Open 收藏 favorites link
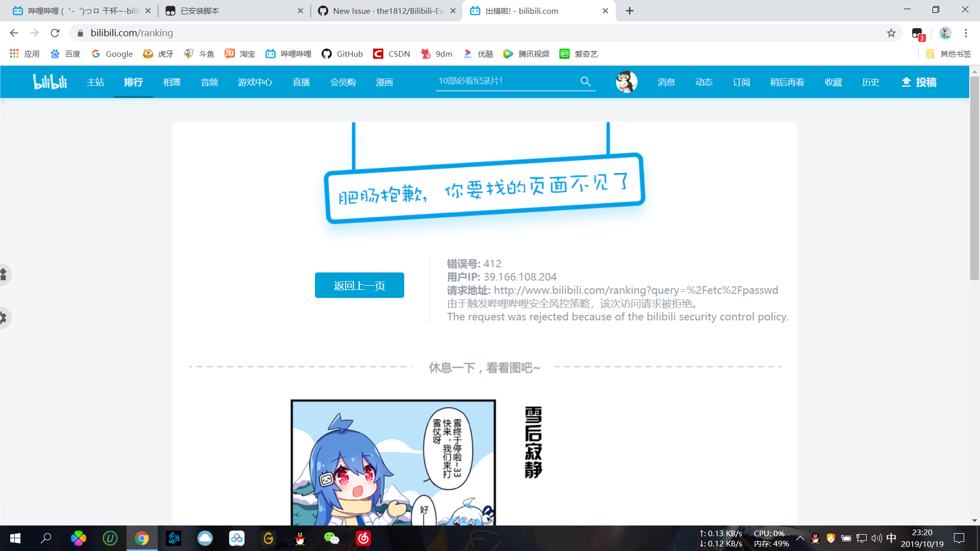980x551 pixels. (833, 82)
